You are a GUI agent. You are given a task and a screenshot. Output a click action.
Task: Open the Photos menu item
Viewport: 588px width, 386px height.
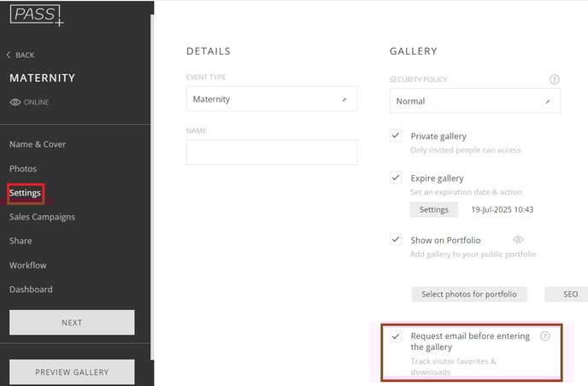[x=23, y=168]
